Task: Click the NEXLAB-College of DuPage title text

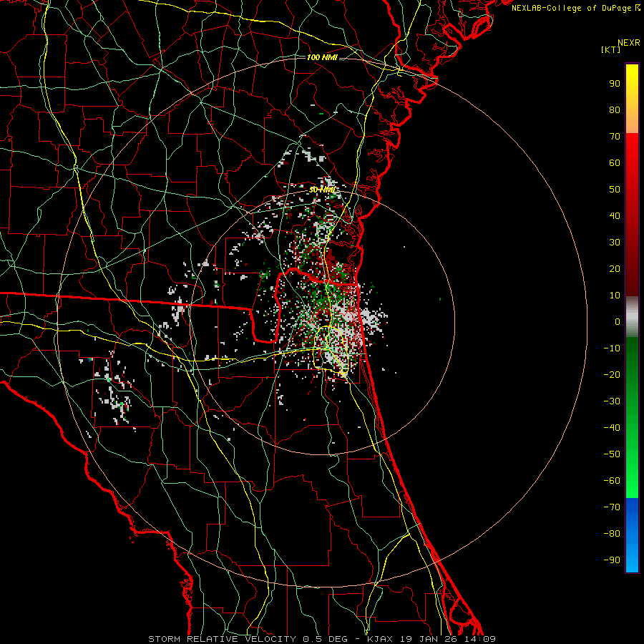Action: click(575, 8)
